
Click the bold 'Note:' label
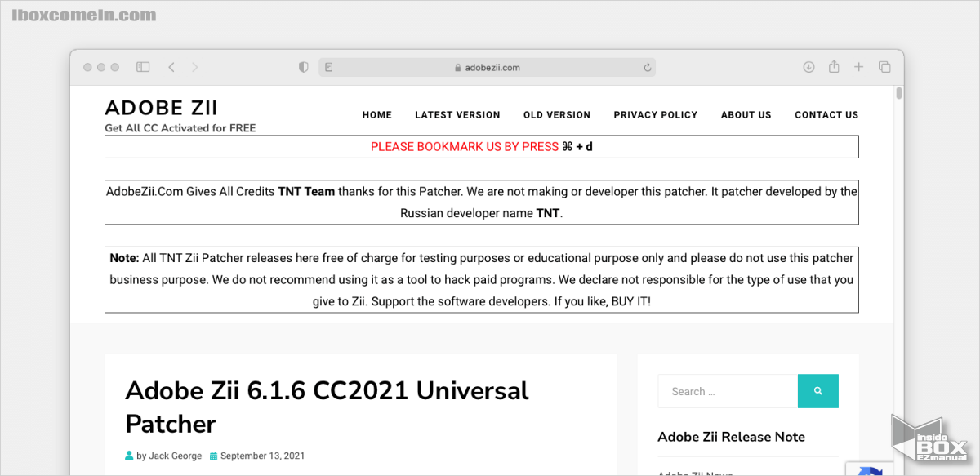(x=124, y=258)
